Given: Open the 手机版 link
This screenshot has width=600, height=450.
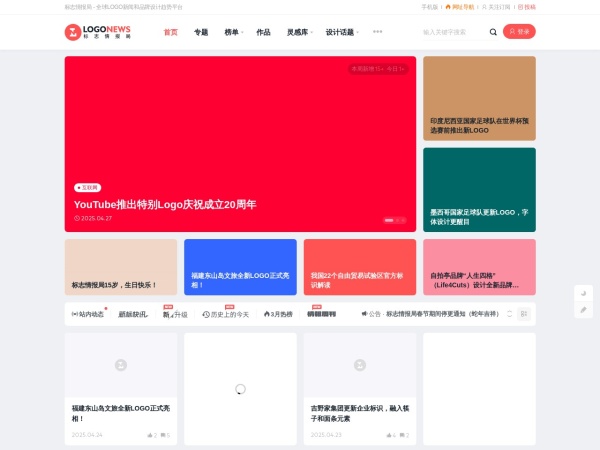Looking at the screenshot, I should (x=429, y=7).
